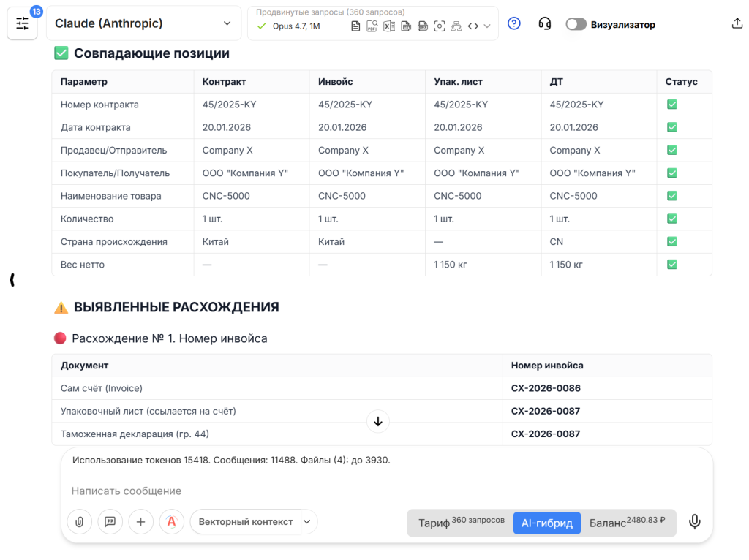Select the Тариф 360 запросов option

pos(461,523)
